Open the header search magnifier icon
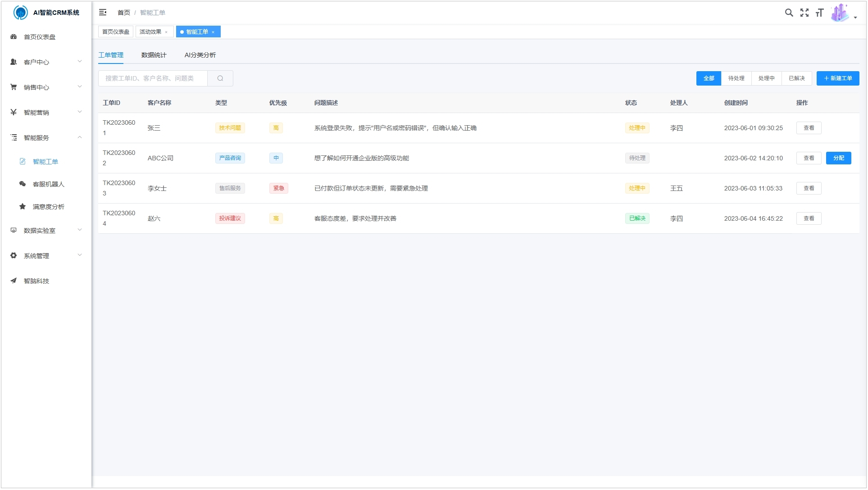Screen dimensions: 868x490 pos(789,13)
